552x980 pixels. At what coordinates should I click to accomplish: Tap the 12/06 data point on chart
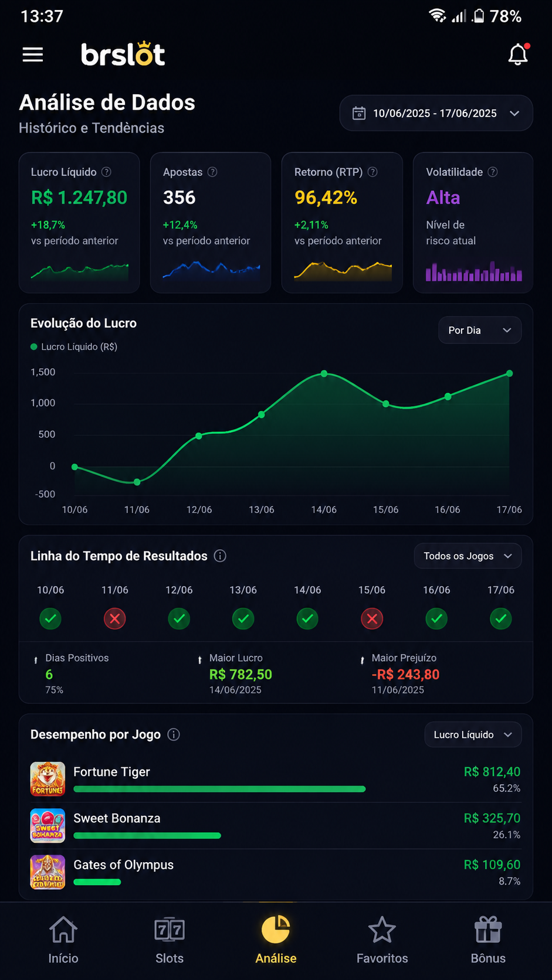[x=199, y=435]
